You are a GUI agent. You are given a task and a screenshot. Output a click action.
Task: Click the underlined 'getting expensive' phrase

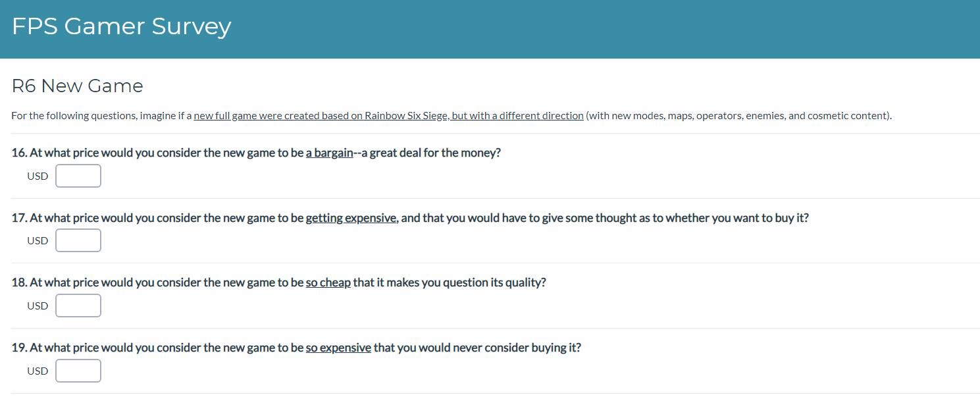pos(351,218)
